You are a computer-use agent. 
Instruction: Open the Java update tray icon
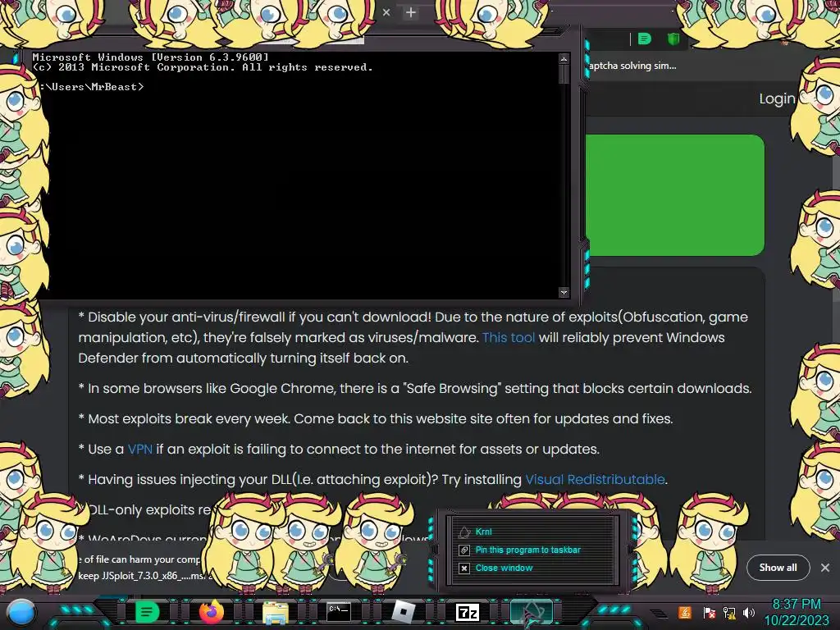tap(685, 612)
